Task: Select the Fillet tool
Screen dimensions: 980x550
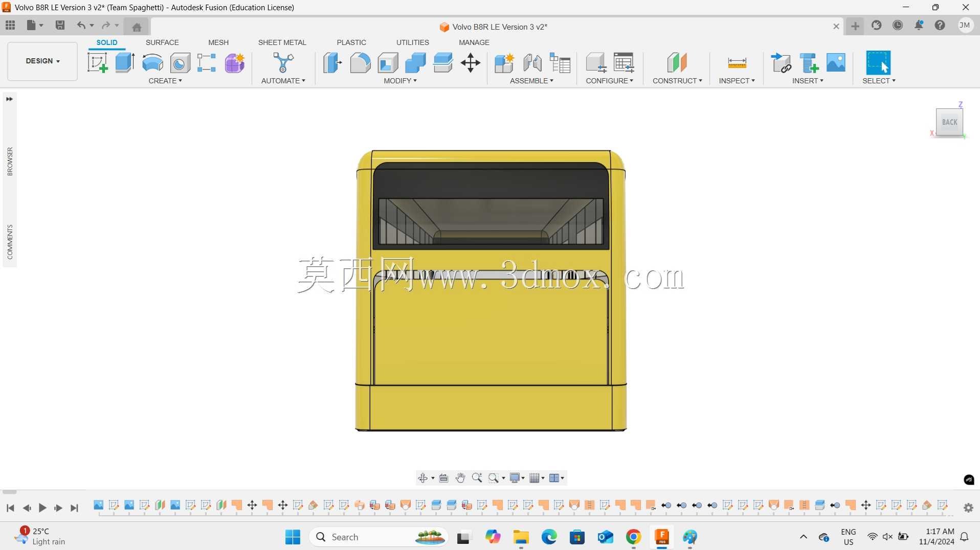Action: point(360,63)
